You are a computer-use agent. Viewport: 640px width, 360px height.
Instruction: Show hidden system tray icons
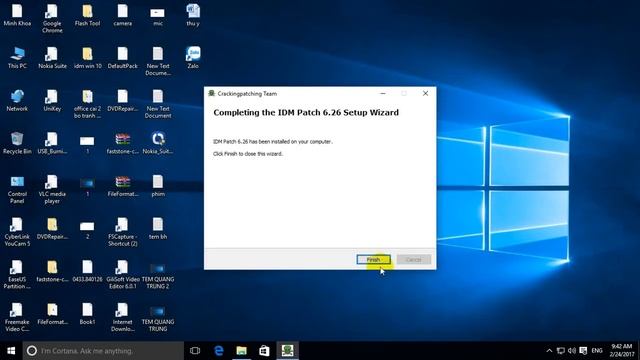[549, 351]
